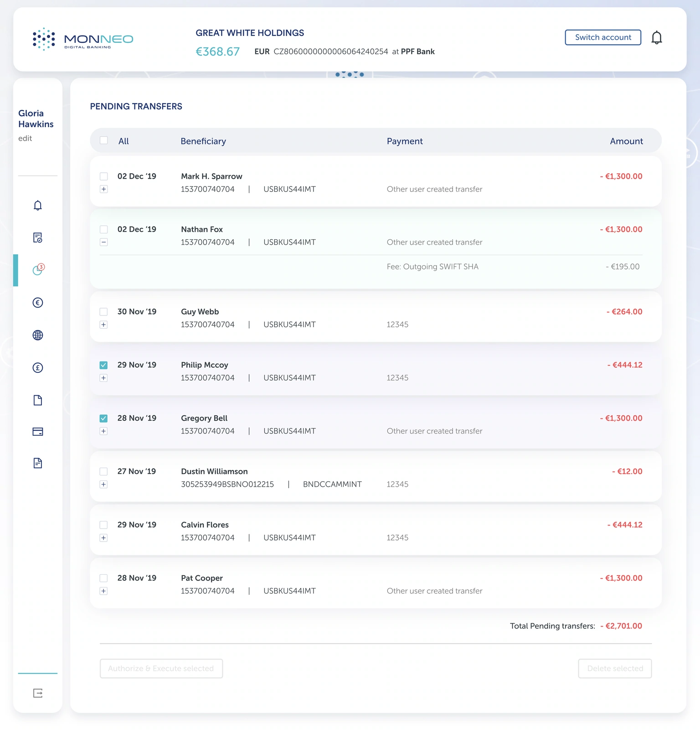Expand the Pat Cooper transfer row

[104, 591]
